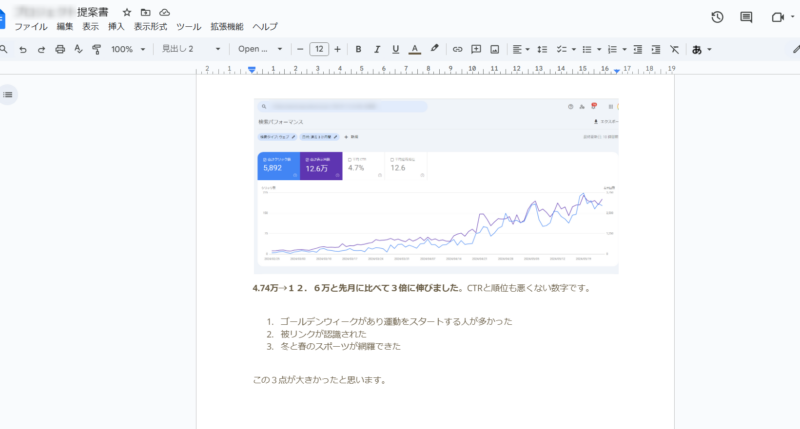Open the move-to-folder icon
Image resolution: width=800 pixels, height=429 pixels.
pos(145,12)
